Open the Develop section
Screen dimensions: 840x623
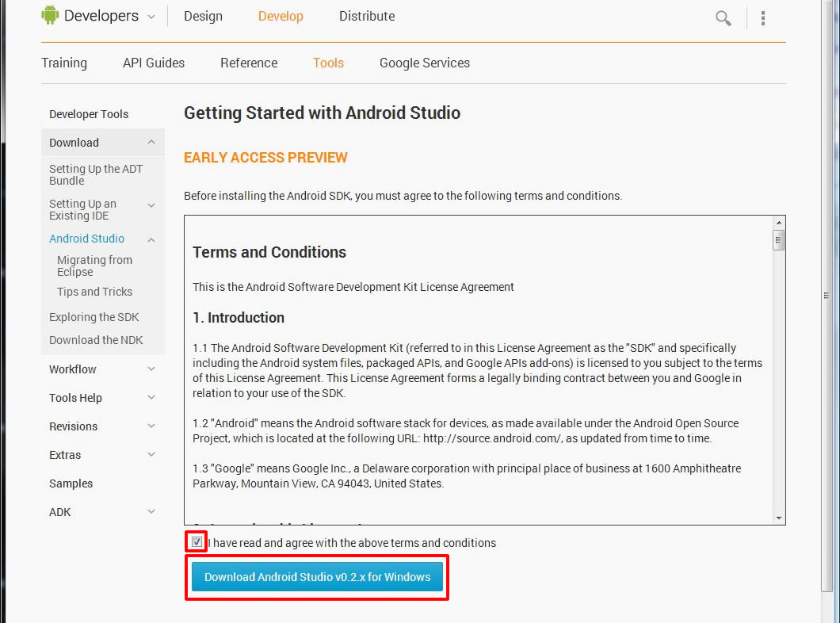coord(281,16)
